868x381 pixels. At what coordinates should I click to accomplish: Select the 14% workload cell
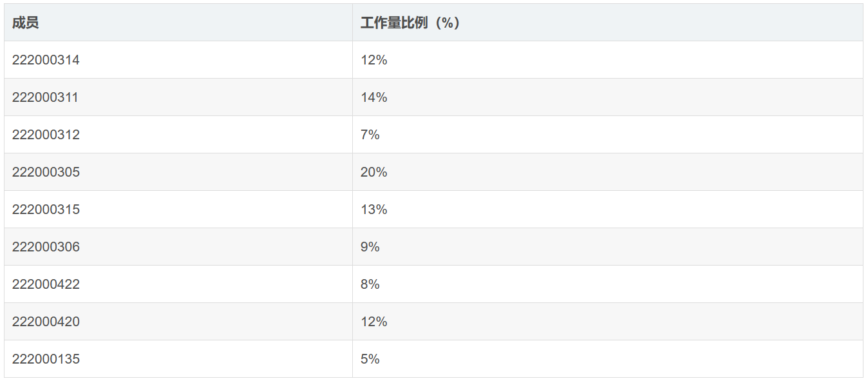374,97
